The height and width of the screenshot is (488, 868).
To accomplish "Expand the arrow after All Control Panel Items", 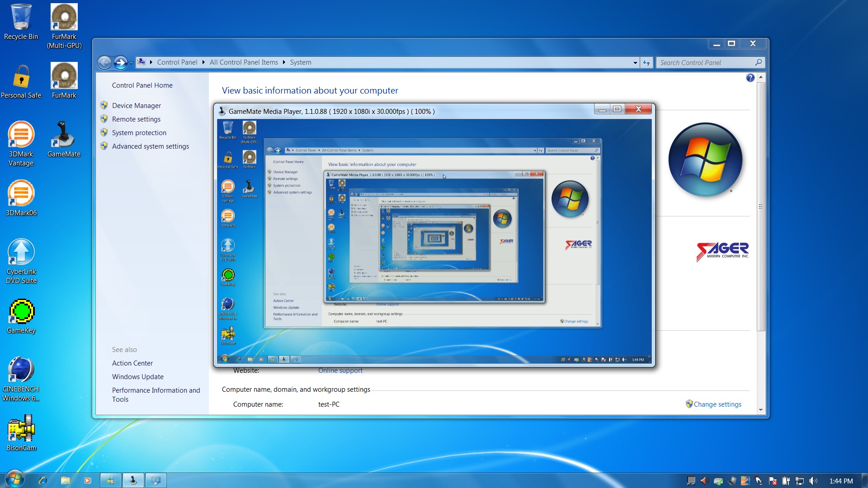I will [x=284, y=62].
